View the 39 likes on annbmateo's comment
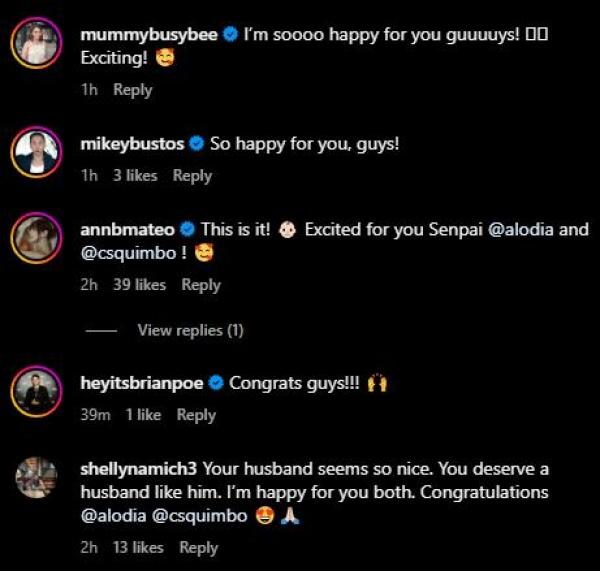Image resolution: width=600 pixels, height=571 pixels. tap(139, 285)
